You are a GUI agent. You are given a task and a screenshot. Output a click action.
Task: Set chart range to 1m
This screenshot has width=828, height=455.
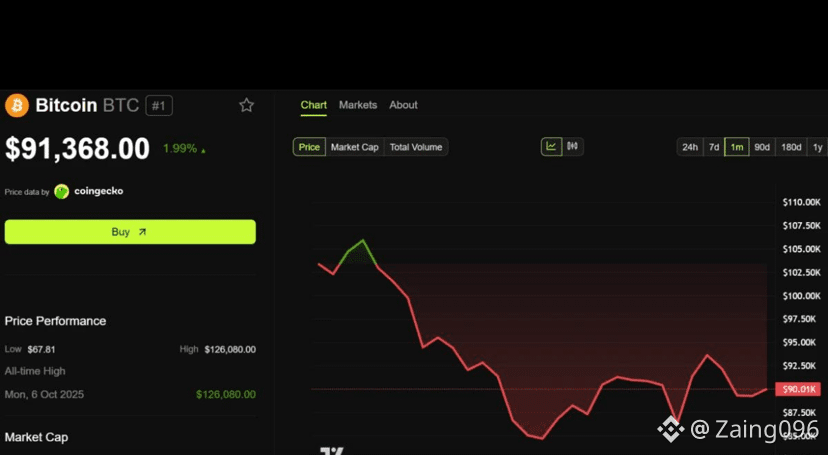click(737, 147)
